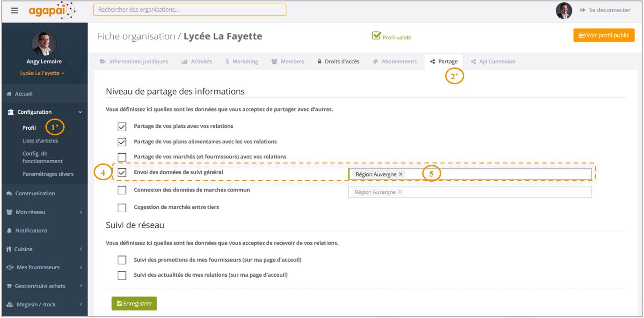
Task: Enable Partage de vos marchés checkbox
Action: (122, 157)
